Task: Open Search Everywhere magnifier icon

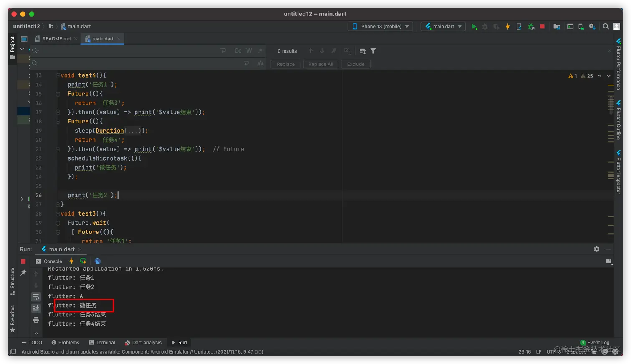Action: click(x=606, y=26)
